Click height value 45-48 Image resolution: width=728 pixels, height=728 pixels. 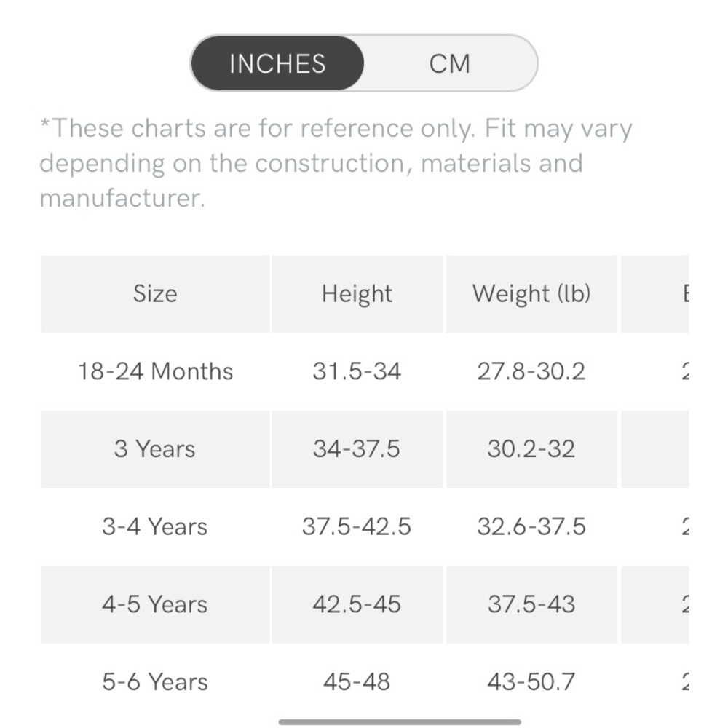tap(357, 682)
